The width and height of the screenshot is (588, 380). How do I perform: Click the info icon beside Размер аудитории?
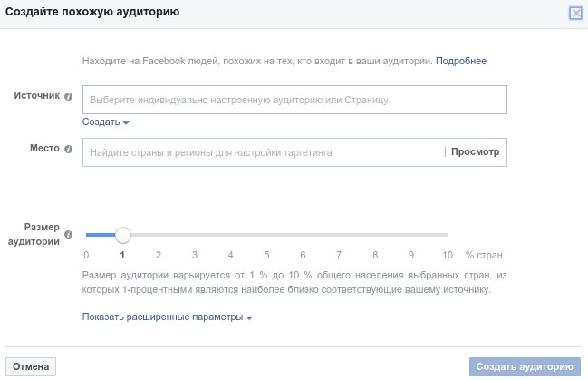pos(68,234)
